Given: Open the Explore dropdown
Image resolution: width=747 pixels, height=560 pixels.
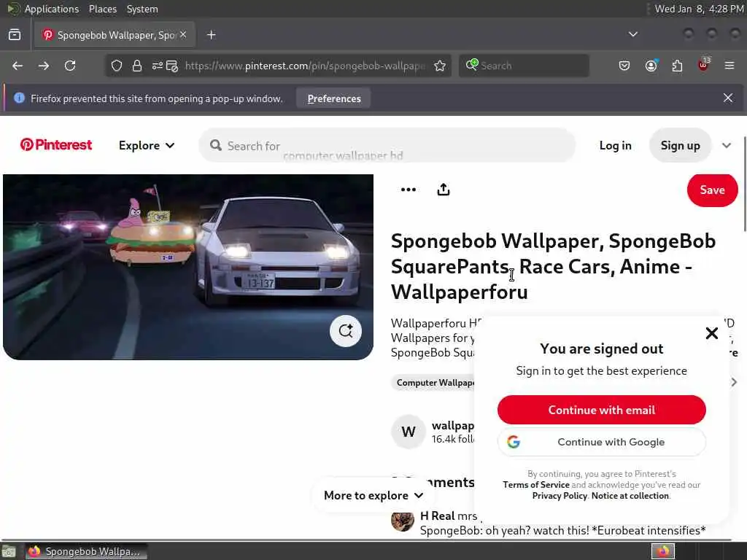Looking at the screenshot, I should pos(146,145).
